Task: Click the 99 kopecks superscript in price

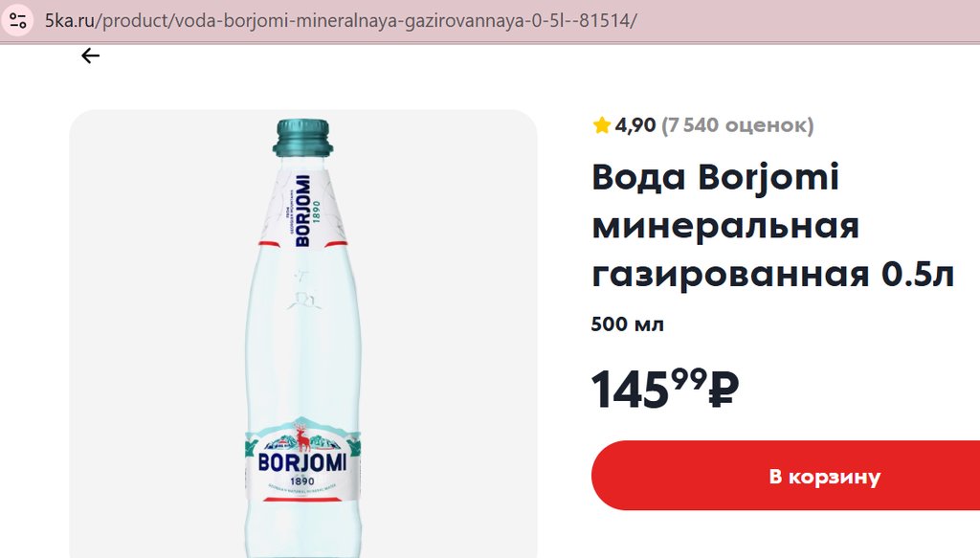Action: [x=687, y=378]
